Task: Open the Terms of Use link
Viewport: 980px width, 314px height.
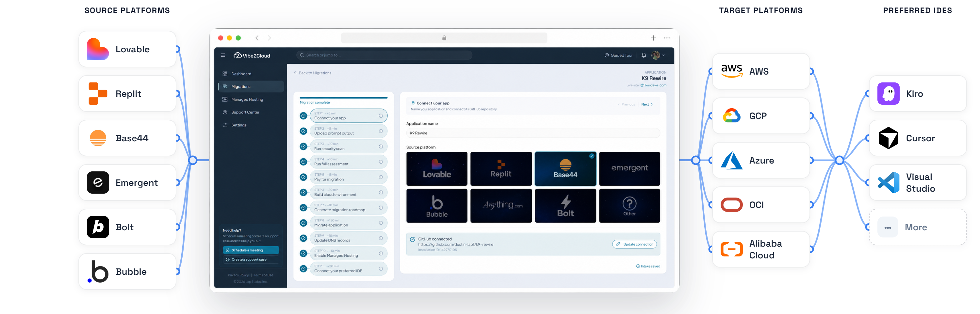Action: tap(263, 275)
